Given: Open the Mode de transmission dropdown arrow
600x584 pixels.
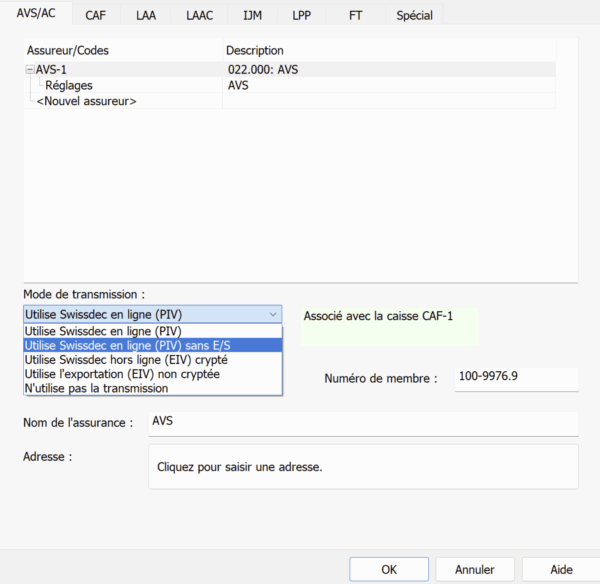Looking at the screenshot, I should pyautogui.click(x=274, y=314).
